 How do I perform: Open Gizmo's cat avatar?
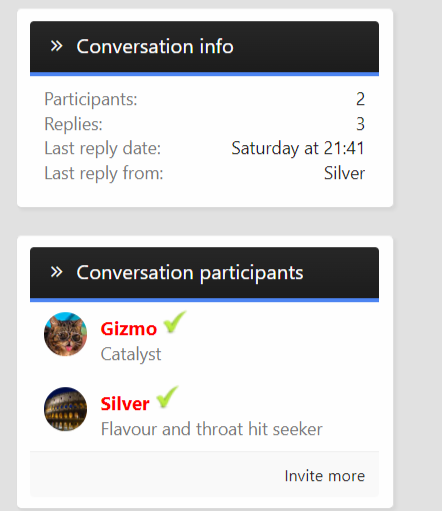pos(65,334)
